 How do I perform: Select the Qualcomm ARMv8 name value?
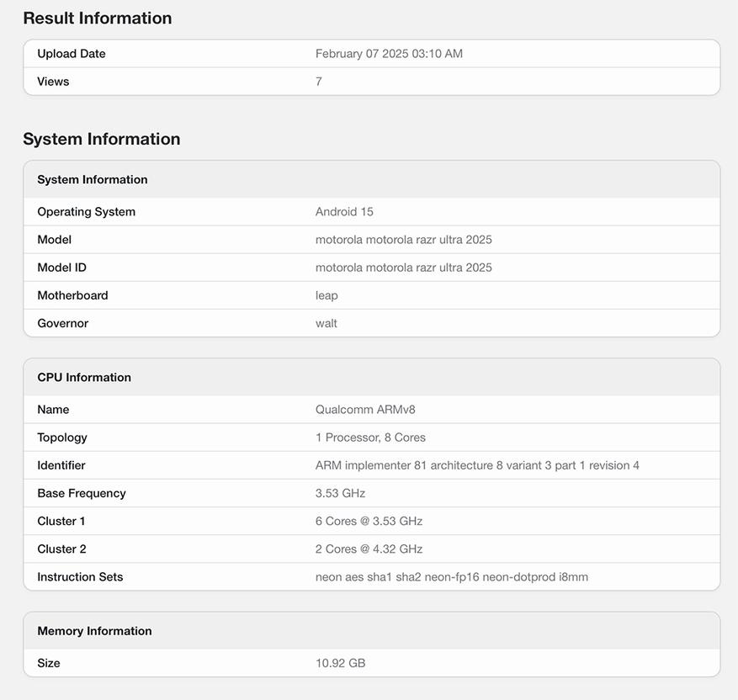coord(365,410)
